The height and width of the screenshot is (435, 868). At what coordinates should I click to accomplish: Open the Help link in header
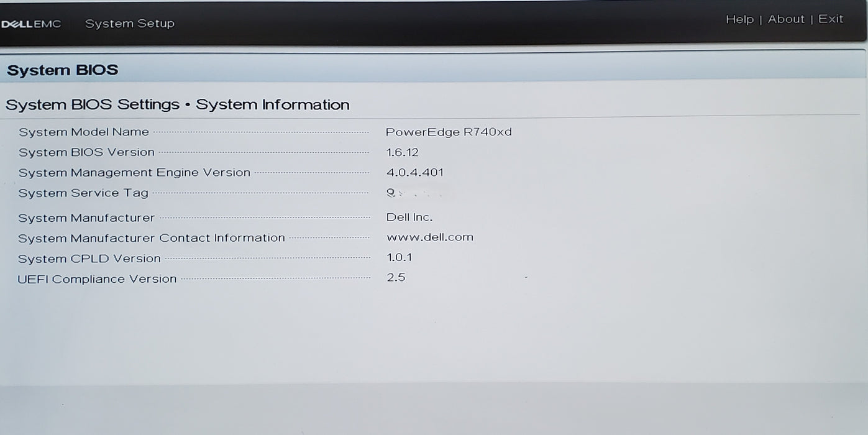point(739,19)
